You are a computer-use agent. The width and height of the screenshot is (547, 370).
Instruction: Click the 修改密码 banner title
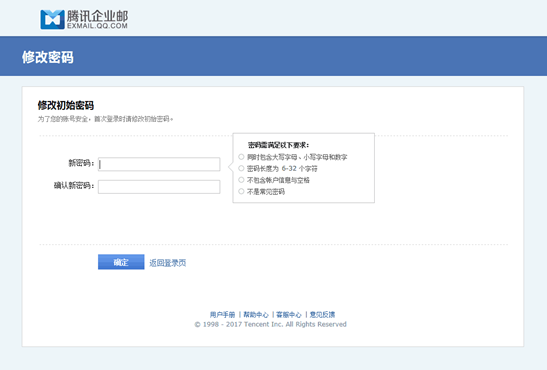pos(48,57)
